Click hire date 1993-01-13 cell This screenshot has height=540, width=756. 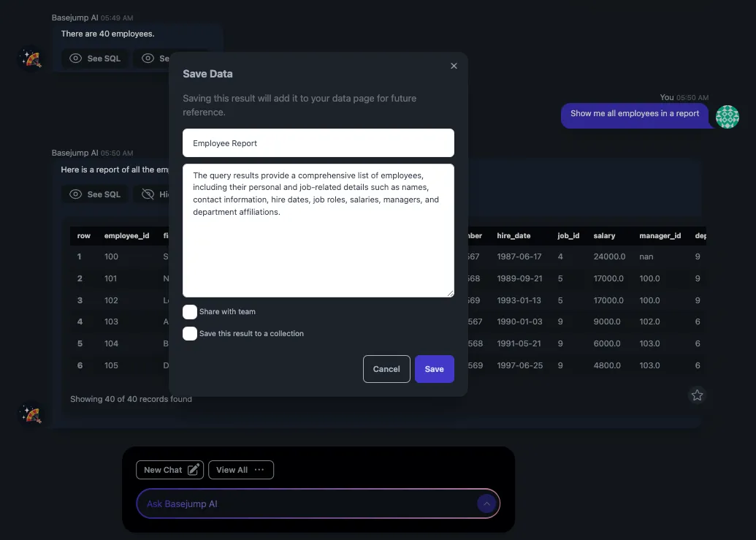tap(519, 300)
